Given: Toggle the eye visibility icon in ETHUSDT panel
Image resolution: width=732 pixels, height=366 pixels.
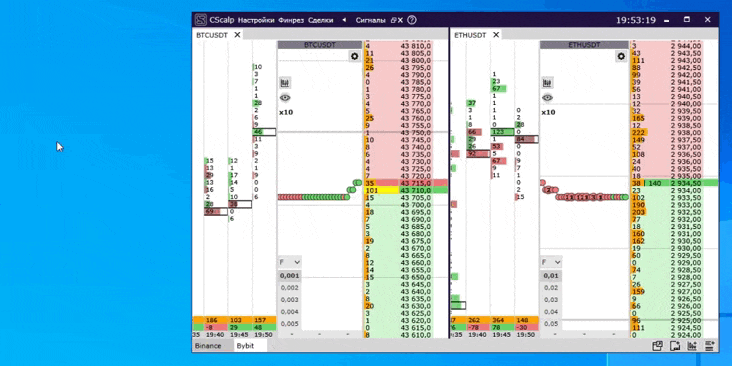Looking at the screenshot, I should tap(547, 98).
